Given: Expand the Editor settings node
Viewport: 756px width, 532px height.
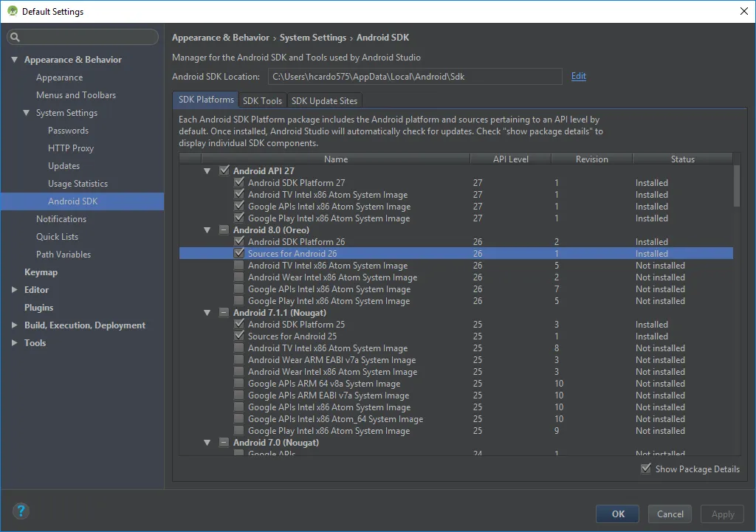Looking at the screenshot, I should point(15,290).
